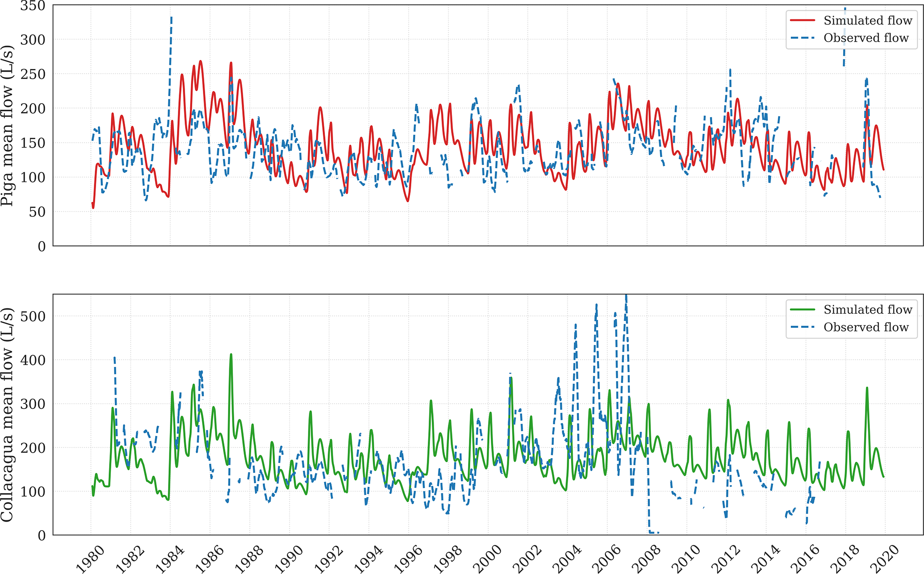This screenshot has height=574, width=924.
Task: Click the Simulated flow text in top legend
Action: pos(868,21)
